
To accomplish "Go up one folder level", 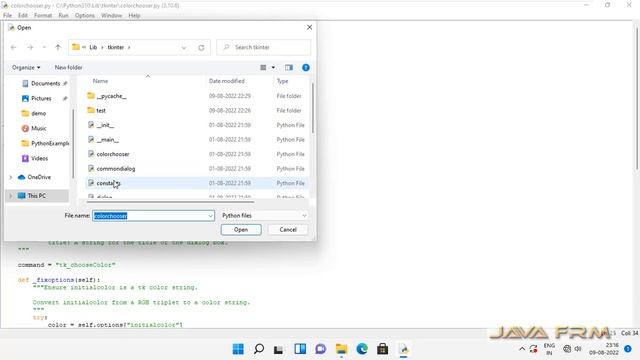I will (58, 47).
